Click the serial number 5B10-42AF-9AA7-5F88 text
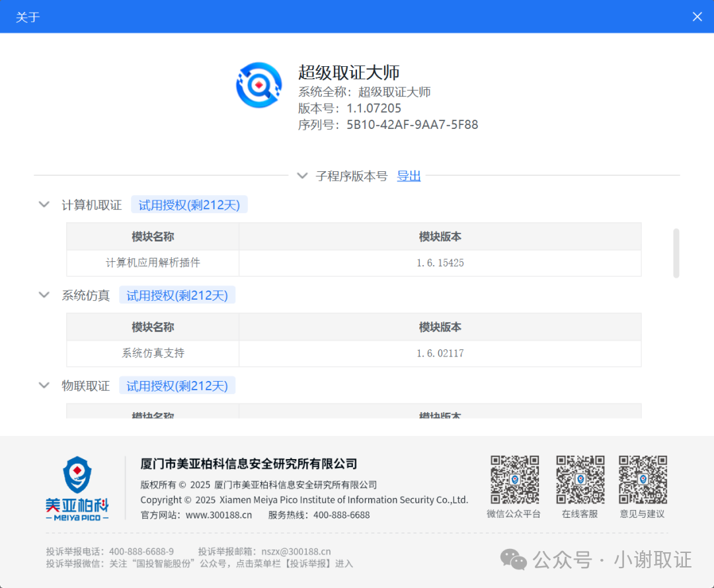Image resolution: width=714 pixels, height=588 pixels. pyautogui.click(x=412, y=124)
